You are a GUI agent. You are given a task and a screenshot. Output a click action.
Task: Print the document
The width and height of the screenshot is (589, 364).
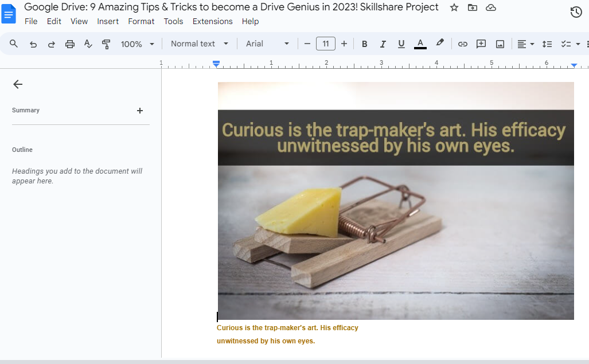click(70, 44)
